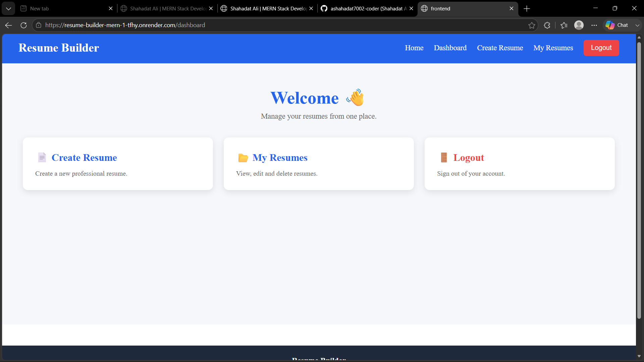Open the browser settings three-dots menu
Image resolution: width=644 pixels, height=362 pixels.
point(594,25)
